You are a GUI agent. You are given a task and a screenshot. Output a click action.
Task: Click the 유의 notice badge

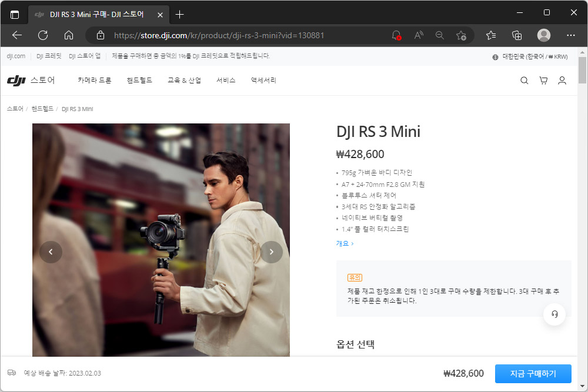355,278
